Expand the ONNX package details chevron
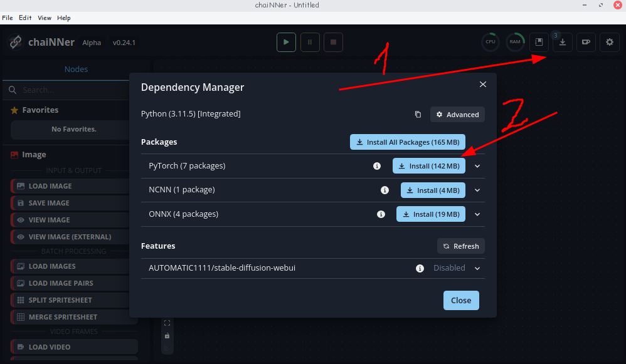Viewport: 626px width, 364px height. [x=477, y=214]
